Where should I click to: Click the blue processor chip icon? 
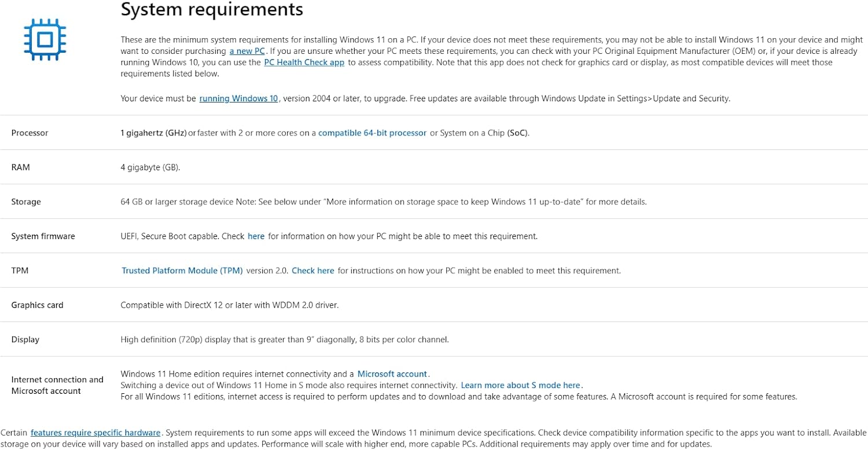[x=45, y=39]
